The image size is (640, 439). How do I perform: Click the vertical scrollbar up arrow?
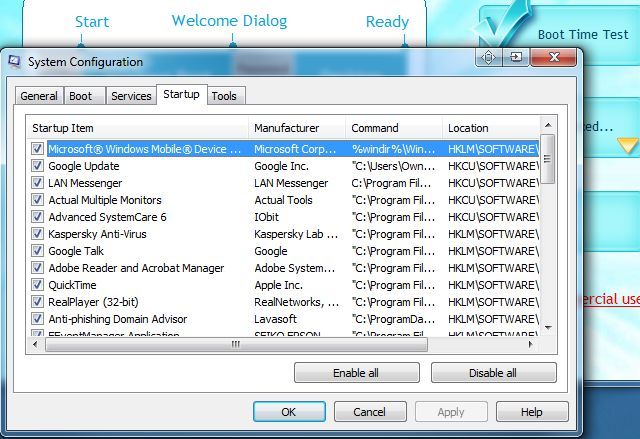pos(548,125)
